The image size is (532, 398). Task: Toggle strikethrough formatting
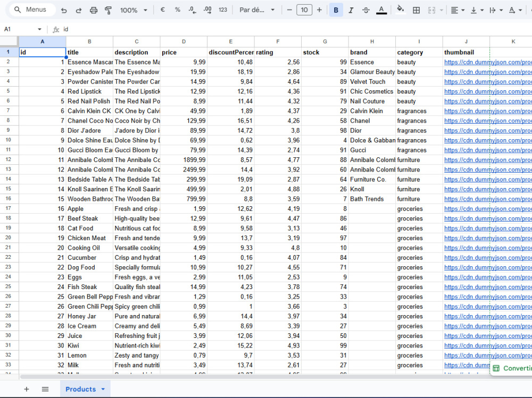click(366, 10)
